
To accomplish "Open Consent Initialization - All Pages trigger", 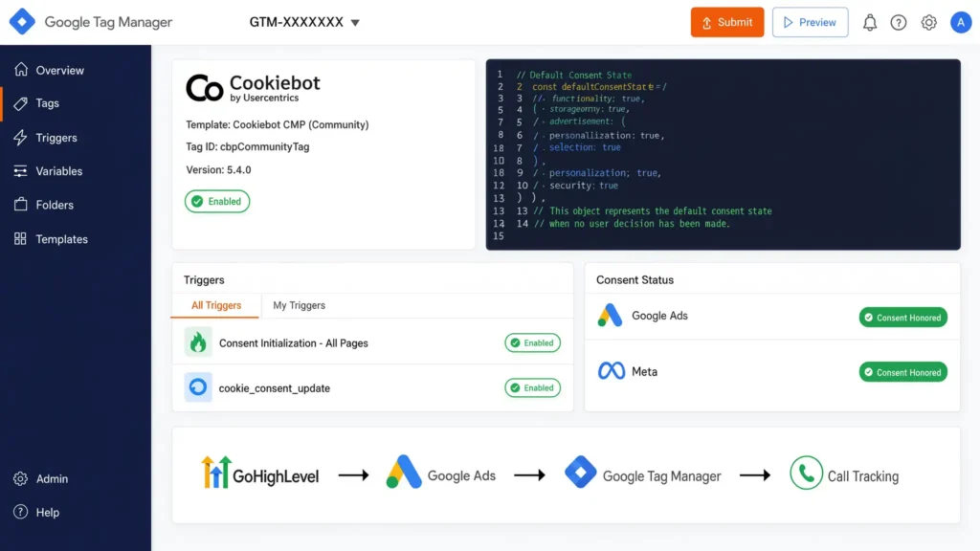I will click(x=293, y=343).
